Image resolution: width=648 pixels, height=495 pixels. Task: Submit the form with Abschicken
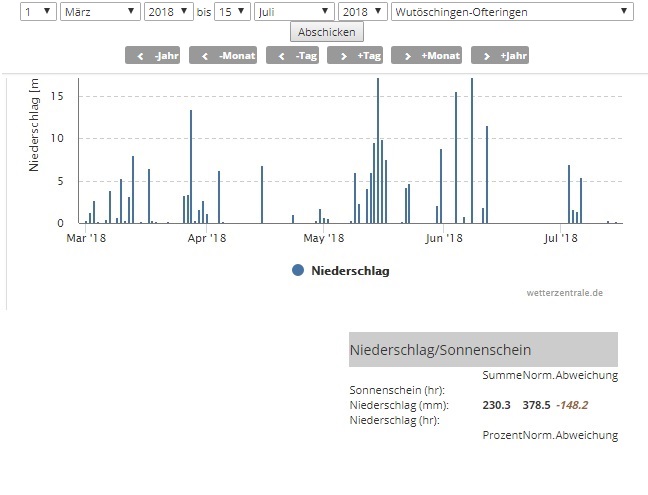(325, 32)
